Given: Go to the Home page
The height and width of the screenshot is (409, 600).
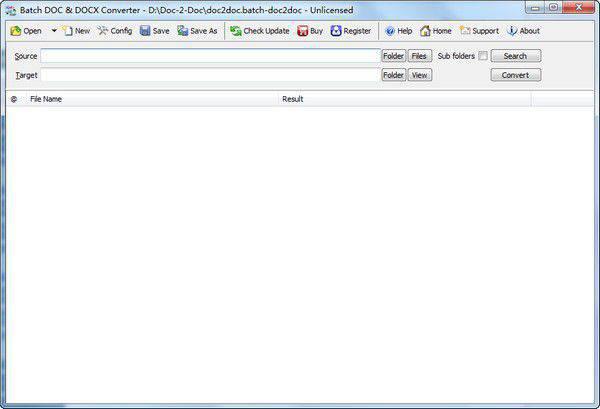Looking at the screenshot, I should 436,31.
